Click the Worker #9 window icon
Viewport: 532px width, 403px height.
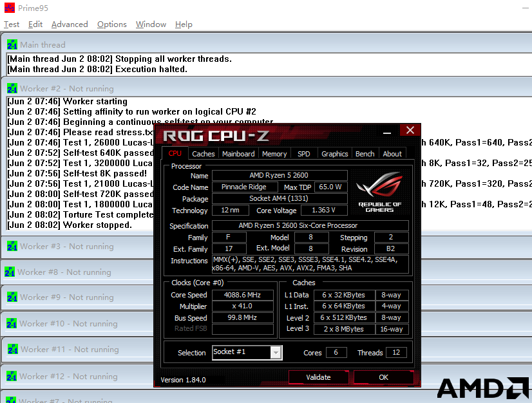(x=12, y=297)
